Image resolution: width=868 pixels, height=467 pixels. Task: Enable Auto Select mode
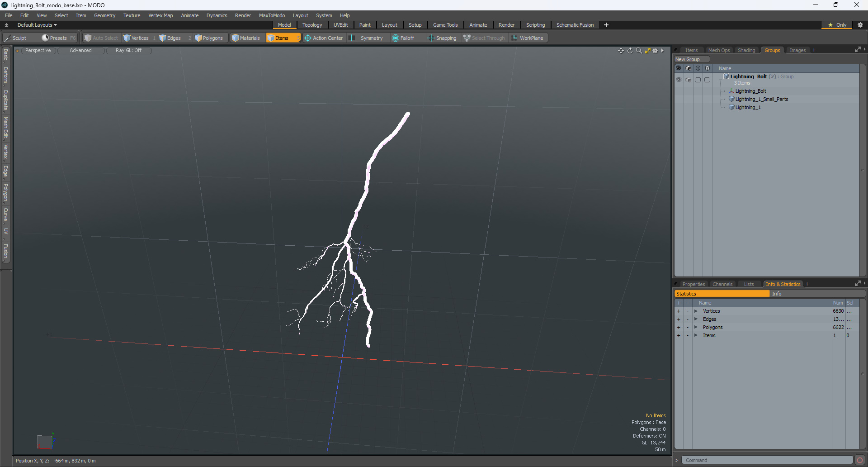pos(101,38)
